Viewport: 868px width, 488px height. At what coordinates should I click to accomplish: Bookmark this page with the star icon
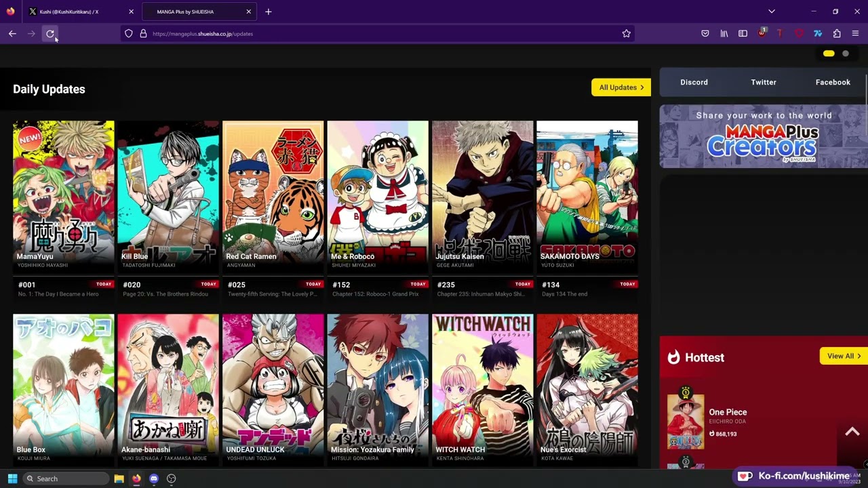[626, 33]
